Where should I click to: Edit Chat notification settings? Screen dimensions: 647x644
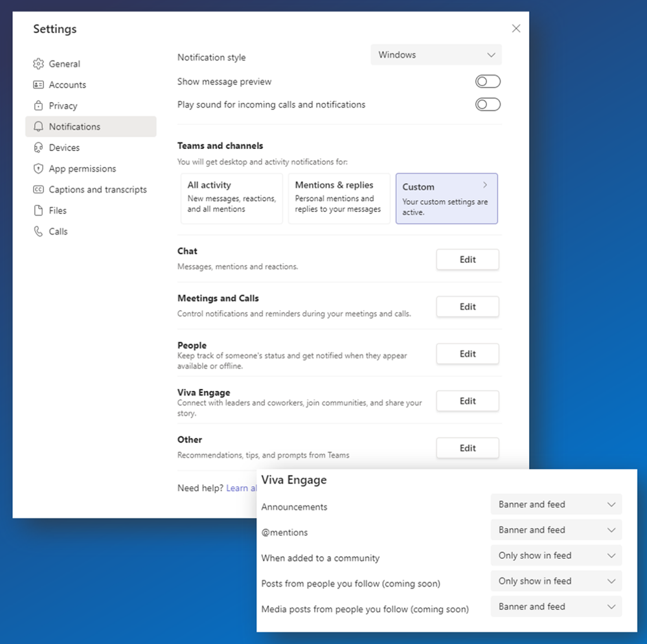(x=468, y=260)
